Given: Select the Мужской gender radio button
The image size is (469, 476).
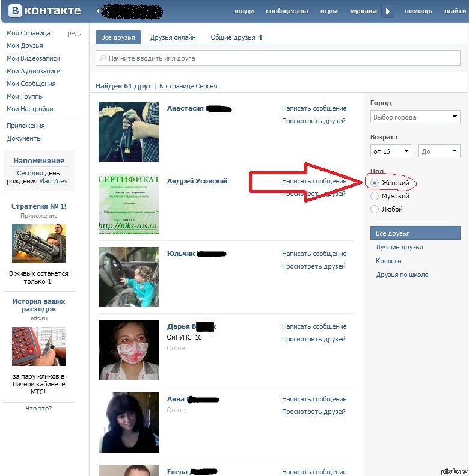Looking at the screenshot, I should (375, 196).
